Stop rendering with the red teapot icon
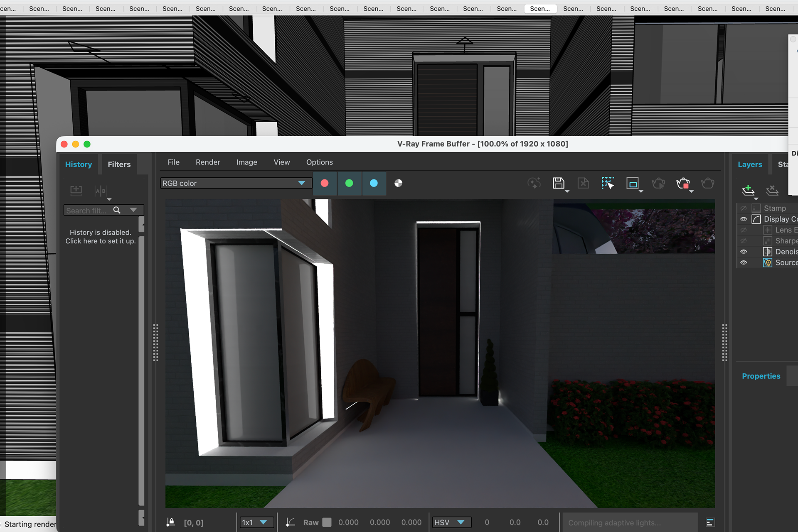 [x=683, y=183]
